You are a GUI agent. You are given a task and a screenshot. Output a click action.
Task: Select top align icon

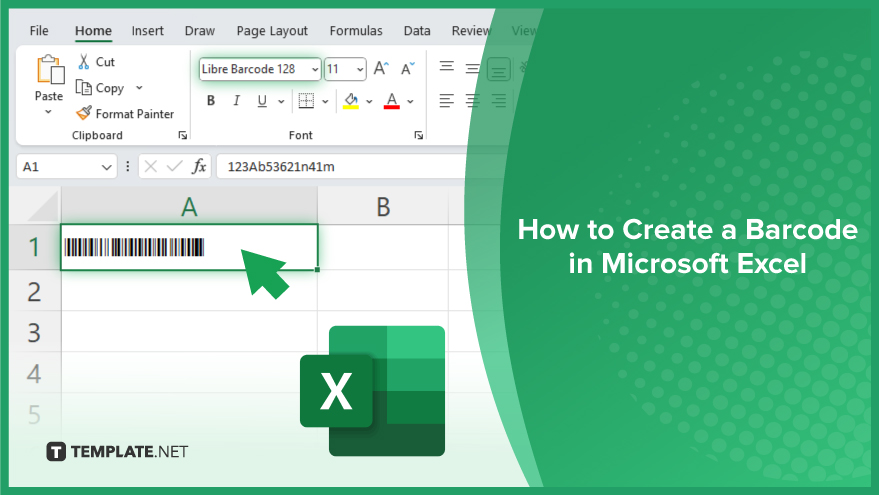coord(447,67)
